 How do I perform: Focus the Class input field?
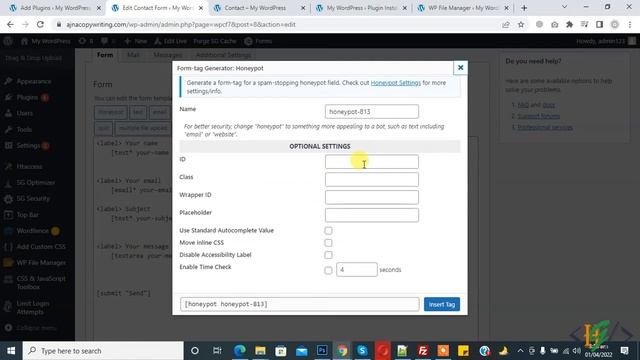(371, 180)
